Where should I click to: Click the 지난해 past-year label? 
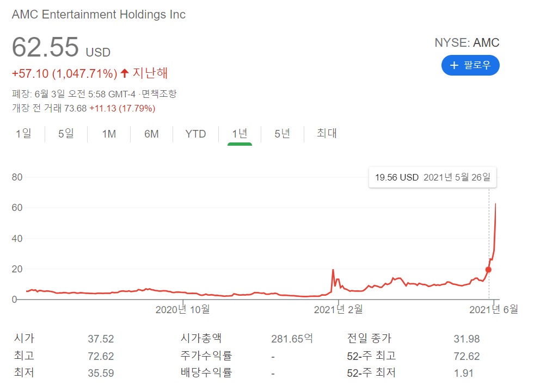150,73
